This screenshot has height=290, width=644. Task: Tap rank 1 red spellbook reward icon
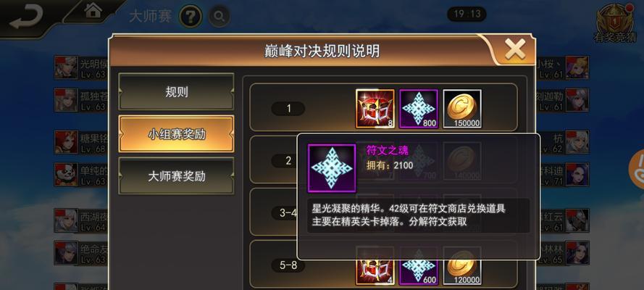[x=375, y=109]
